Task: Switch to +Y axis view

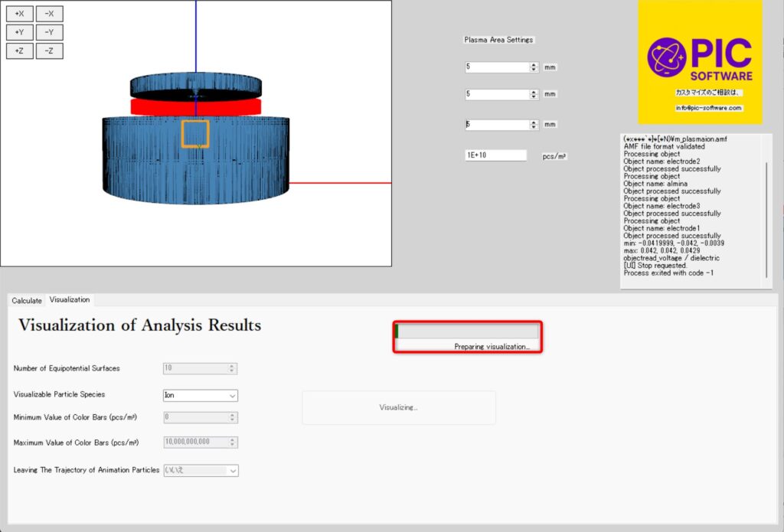Action: coord(20,32)
